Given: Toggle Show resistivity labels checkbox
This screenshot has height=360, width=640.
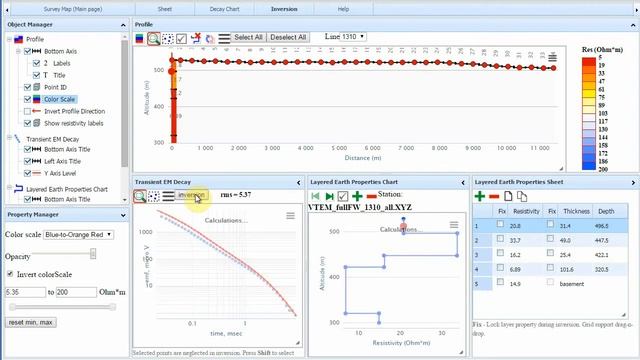Looking at the screenshot, I should (27, 123).
